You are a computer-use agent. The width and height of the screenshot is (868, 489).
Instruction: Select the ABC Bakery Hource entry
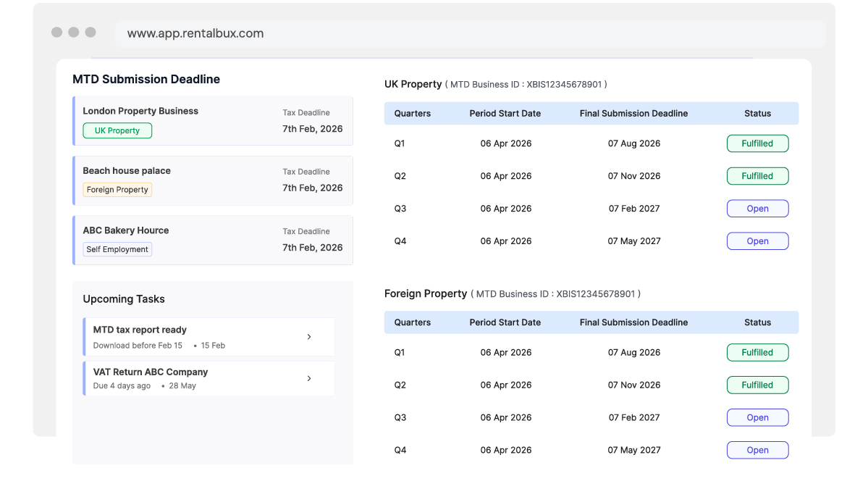212,240
